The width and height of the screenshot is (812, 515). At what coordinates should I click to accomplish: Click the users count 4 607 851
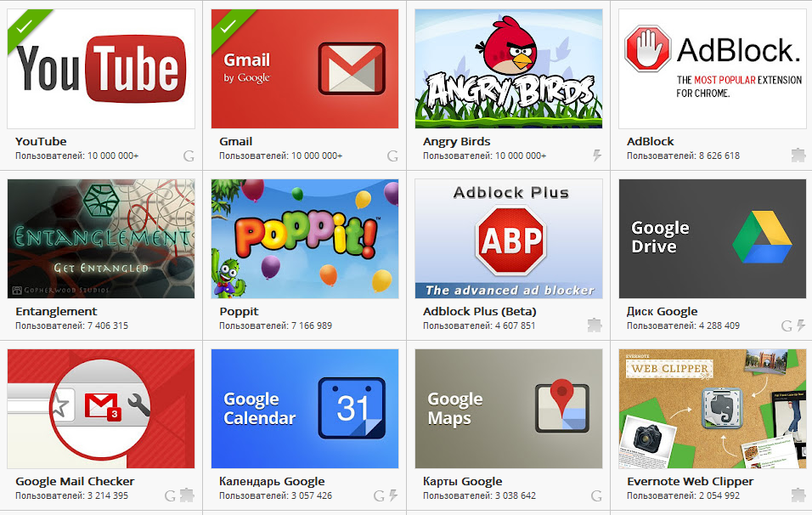coord(516,325)
